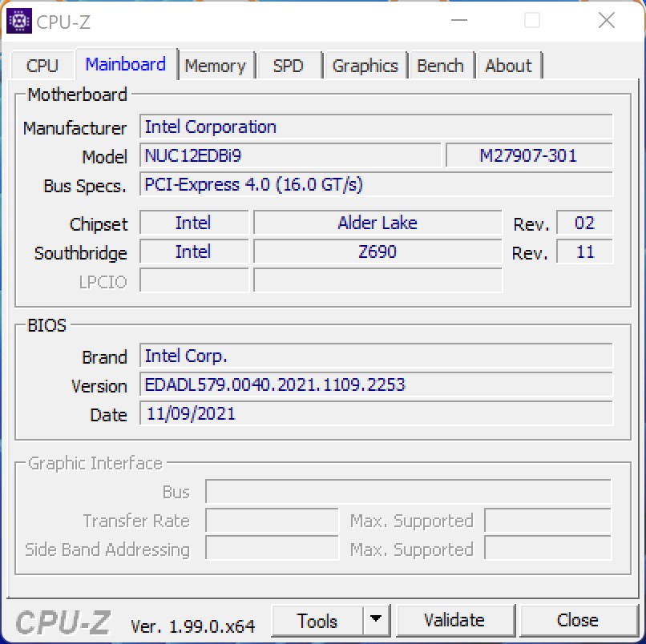This screenshot has height=644, width=646.
Task: Click the Southbridge Z690 field
Action: click(378, 252)
